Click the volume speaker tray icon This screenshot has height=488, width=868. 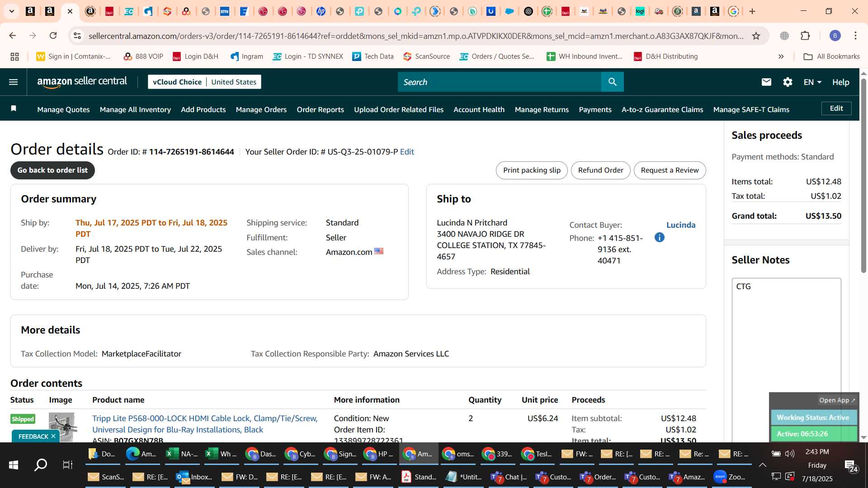790,453
